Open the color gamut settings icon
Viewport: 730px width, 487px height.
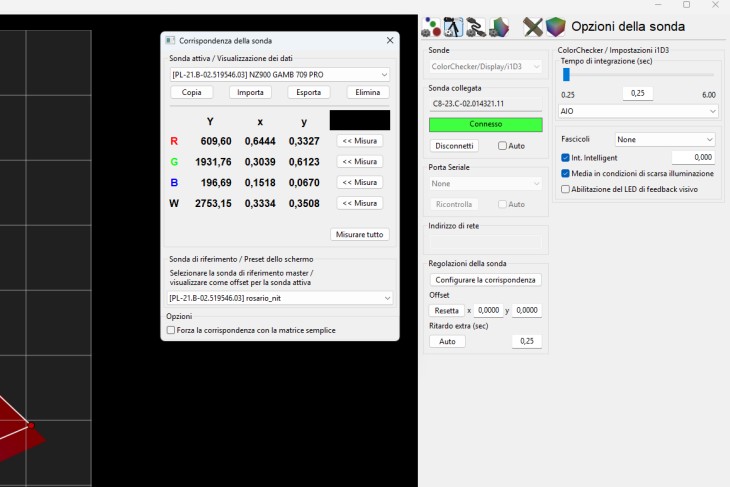pos(500,26)
